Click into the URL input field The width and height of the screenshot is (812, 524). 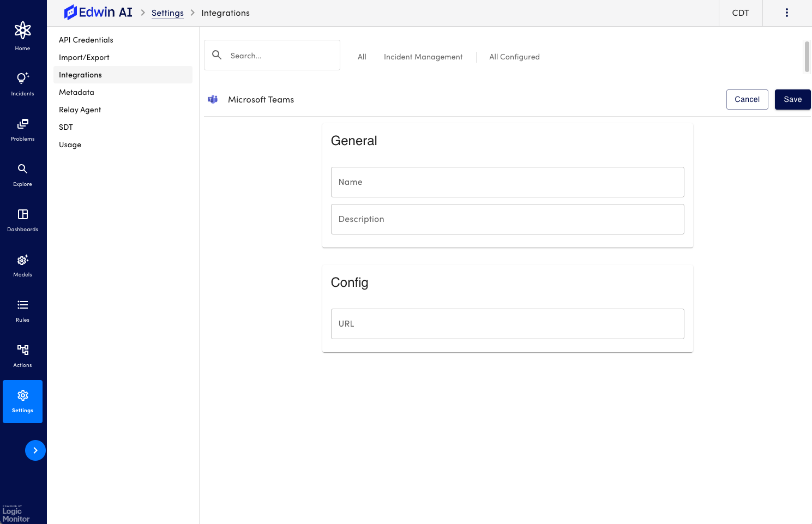tap(507, 324)
